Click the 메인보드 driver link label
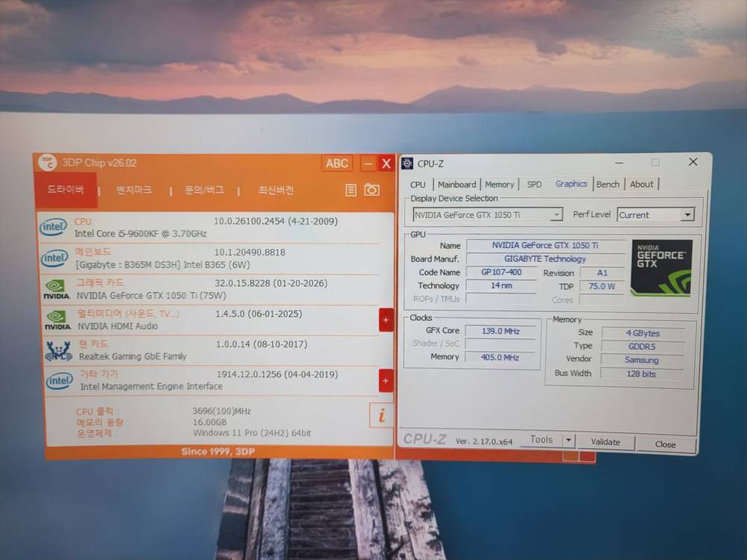The height and width of the screenshot is (560, 747). pyautogui.click(x=93, y=252)
